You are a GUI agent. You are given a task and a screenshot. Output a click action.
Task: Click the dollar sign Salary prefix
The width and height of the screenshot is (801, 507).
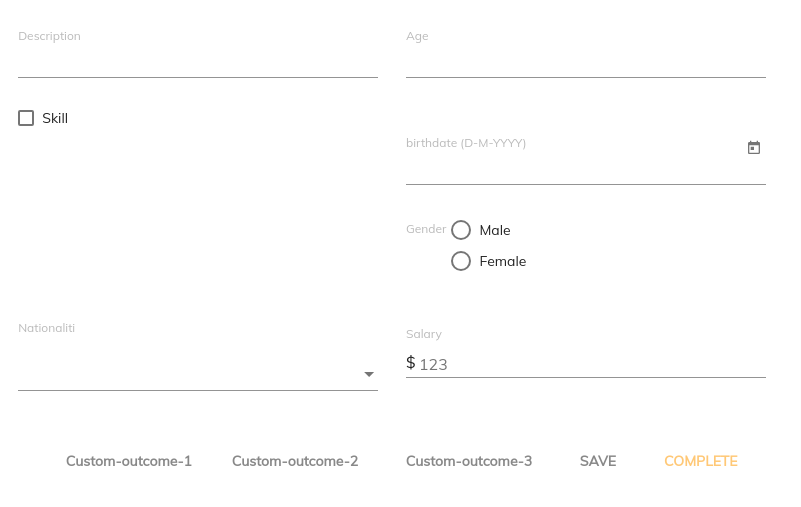pos(411,363)
